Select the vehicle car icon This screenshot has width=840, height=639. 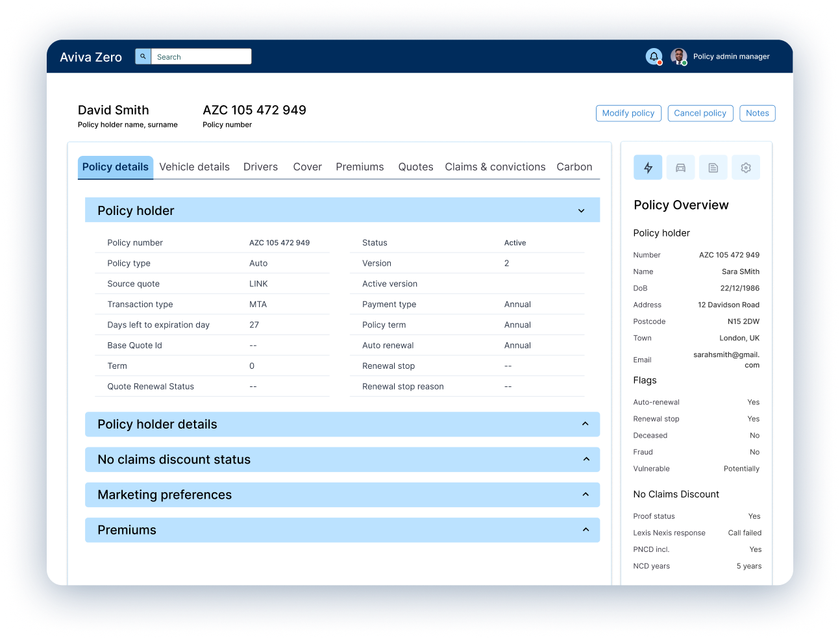point(680,167)
